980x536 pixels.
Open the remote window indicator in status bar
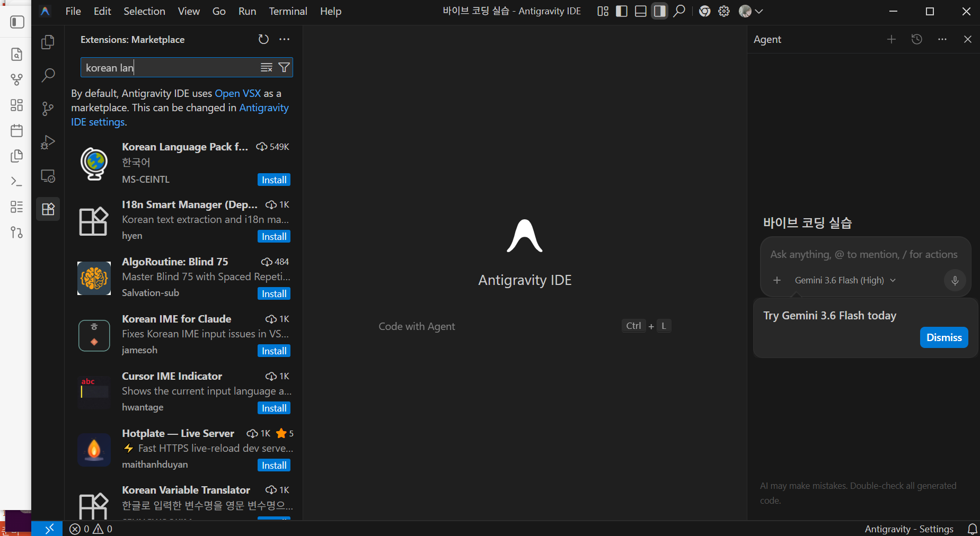pos(48,529)
